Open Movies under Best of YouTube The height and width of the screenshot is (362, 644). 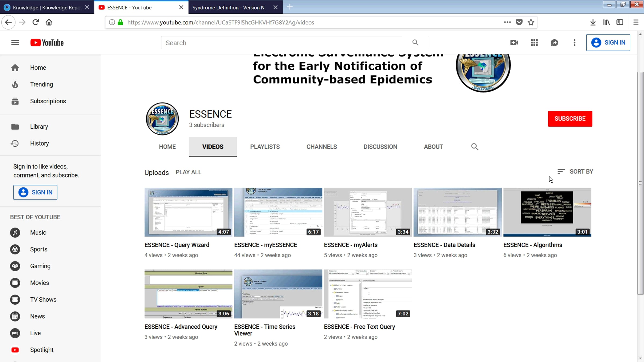50,283
